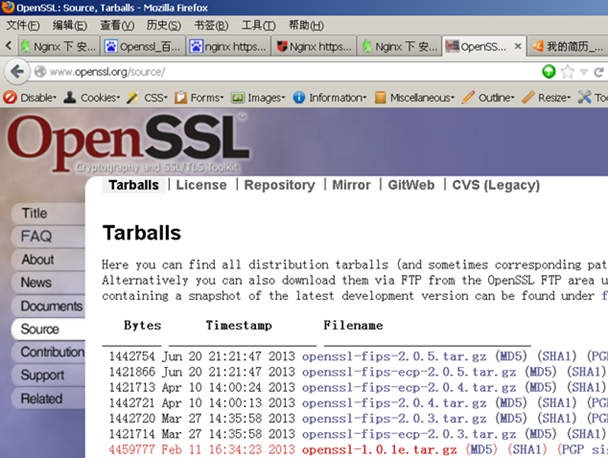Screen dimensions: 608x458
Task: Go to Source in sidebar
Action: (x=48, y=329)
